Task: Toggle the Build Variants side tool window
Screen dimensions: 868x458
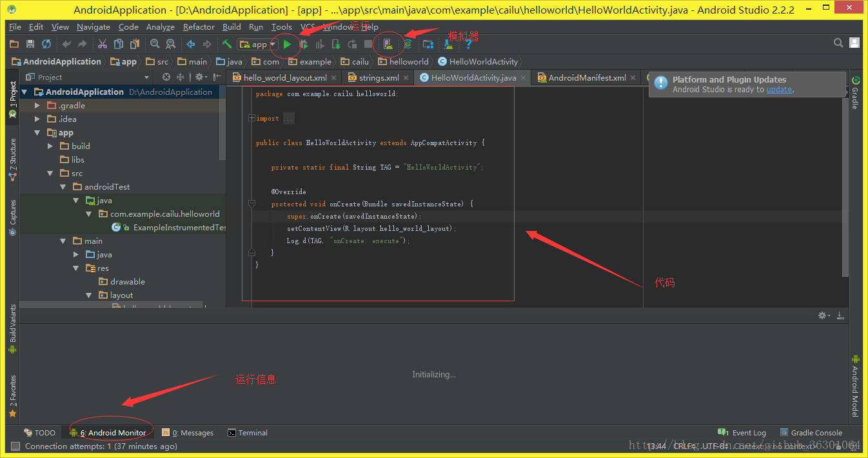Action: (12, 329)
